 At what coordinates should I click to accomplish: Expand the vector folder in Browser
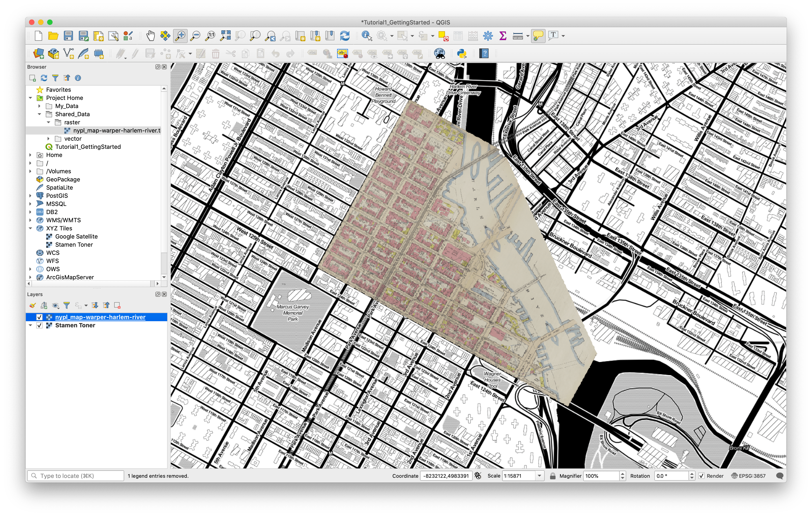click(x=49, y=139)
